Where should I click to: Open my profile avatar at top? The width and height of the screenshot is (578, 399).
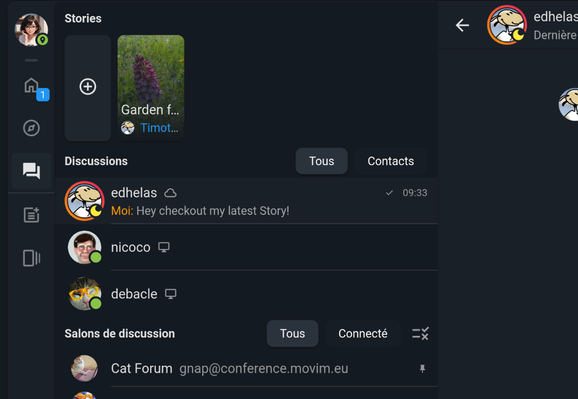click(31, 30)
